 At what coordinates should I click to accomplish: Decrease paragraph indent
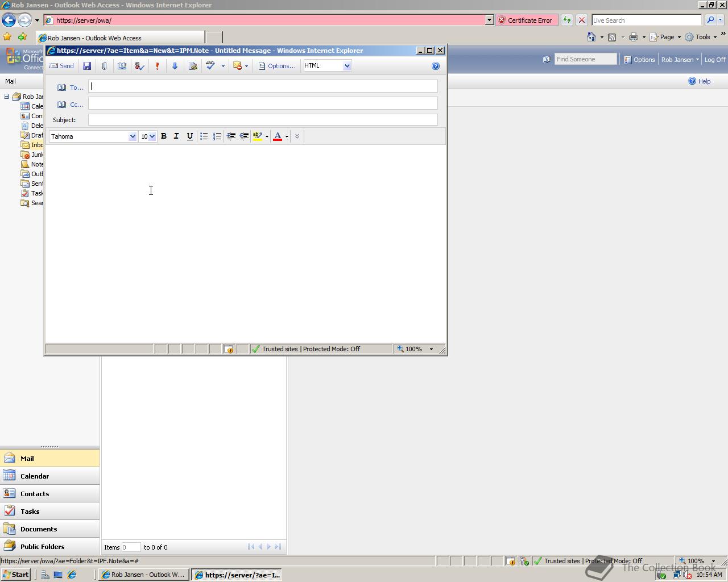[231, 136]
